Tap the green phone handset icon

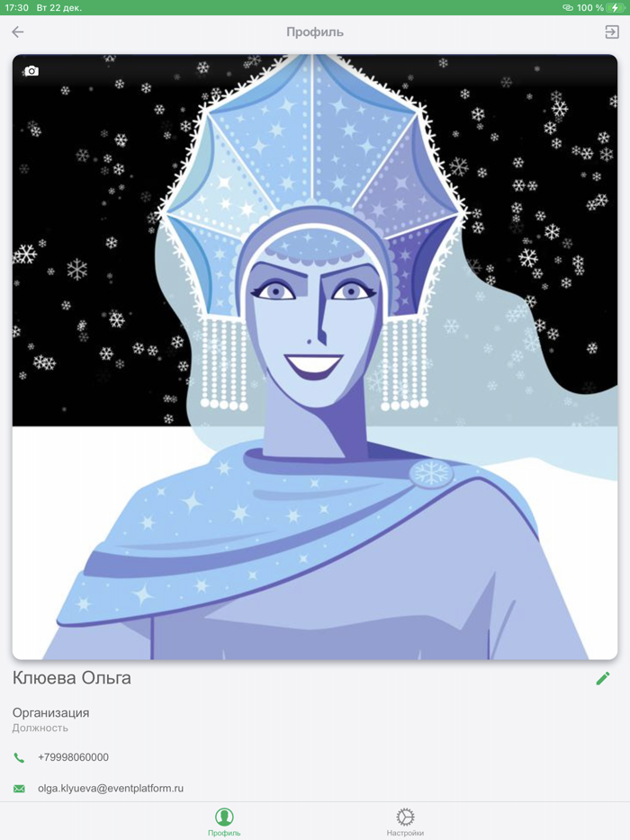point(19,757)
